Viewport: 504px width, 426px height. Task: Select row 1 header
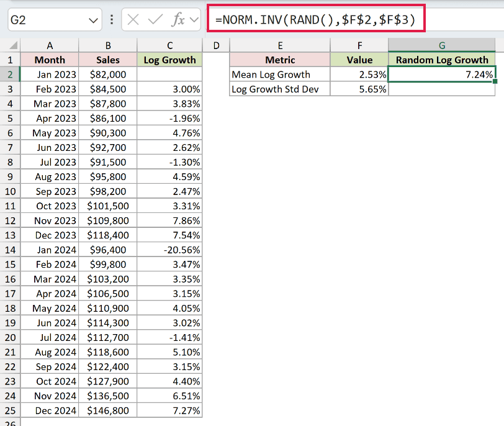click(x=10, y=60)
